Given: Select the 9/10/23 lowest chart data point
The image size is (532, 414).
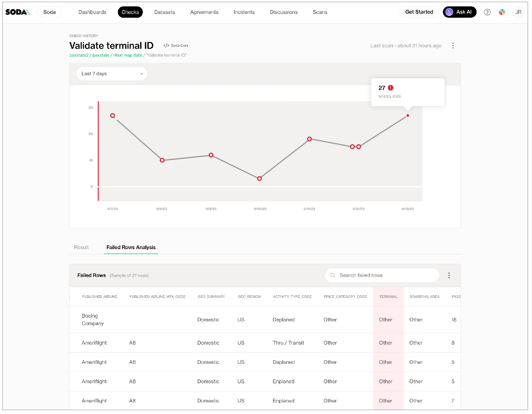Looking at the screenshot, I should [259, 179].
